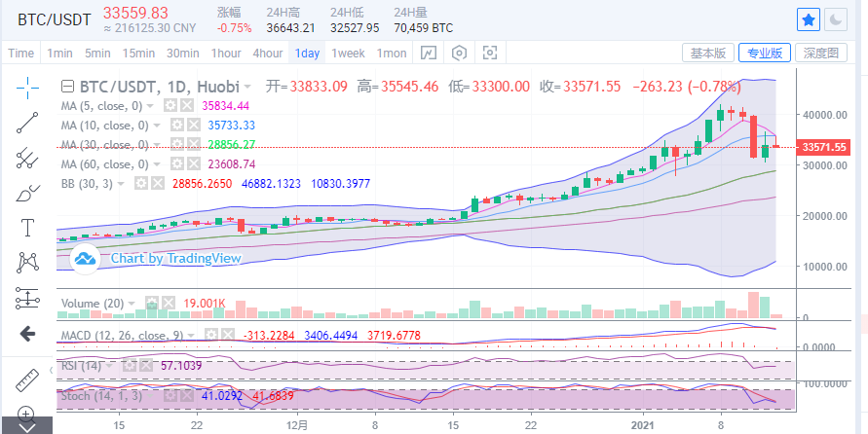
Task: Expand more tools chevron at toolbar bottom
Action: [x=26, y=427]
